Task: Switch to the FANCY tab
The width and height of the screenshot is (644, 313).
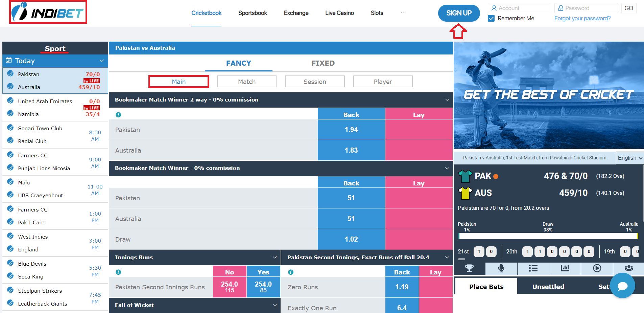Action: 239,63
